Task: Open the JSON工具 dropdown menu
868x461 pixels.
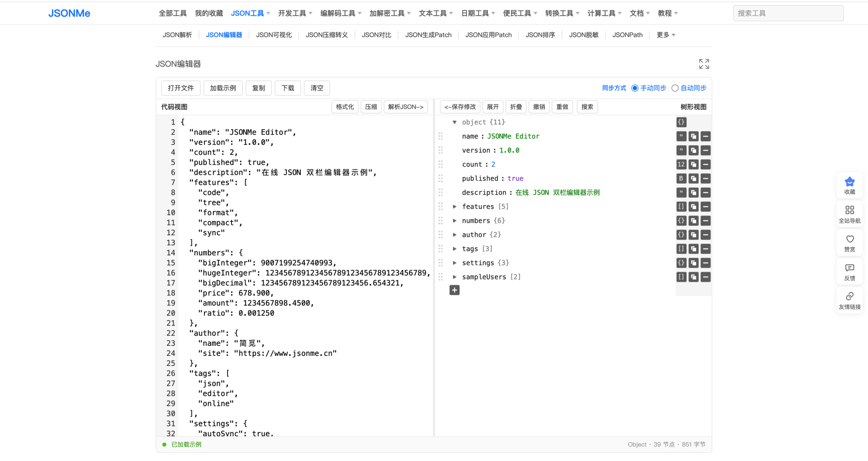Action: pos(250,14)
